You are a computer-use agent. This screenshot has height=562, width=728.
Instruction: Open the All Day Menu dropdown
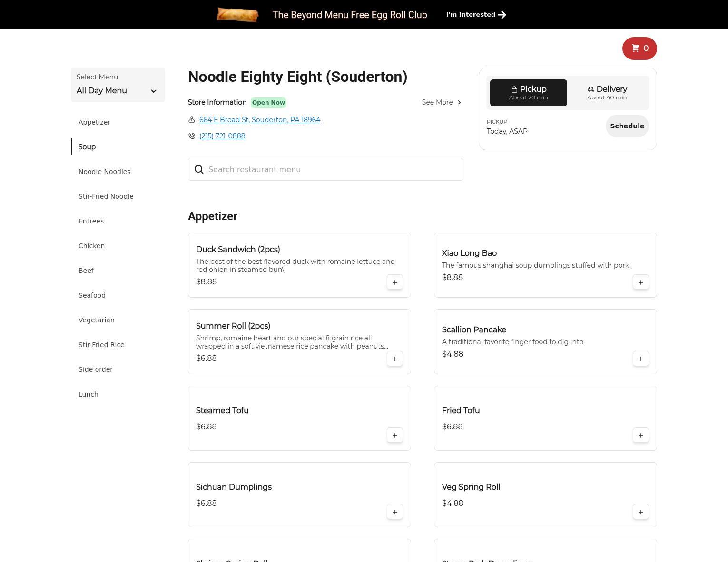click(x=118, y=85)
